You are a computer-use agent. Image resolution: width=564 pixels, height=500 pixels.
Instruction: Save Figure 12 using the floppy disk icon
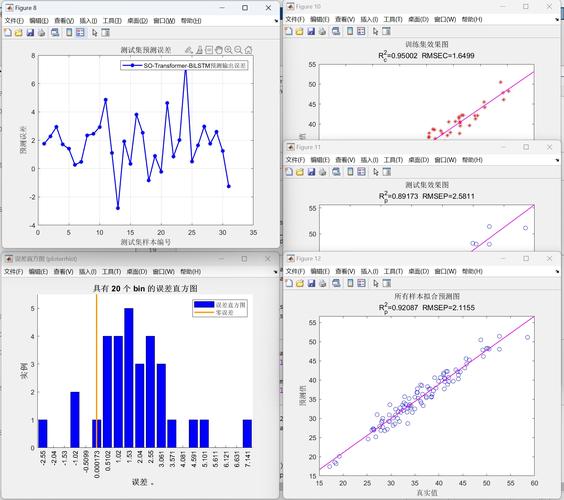coord(311,283)
